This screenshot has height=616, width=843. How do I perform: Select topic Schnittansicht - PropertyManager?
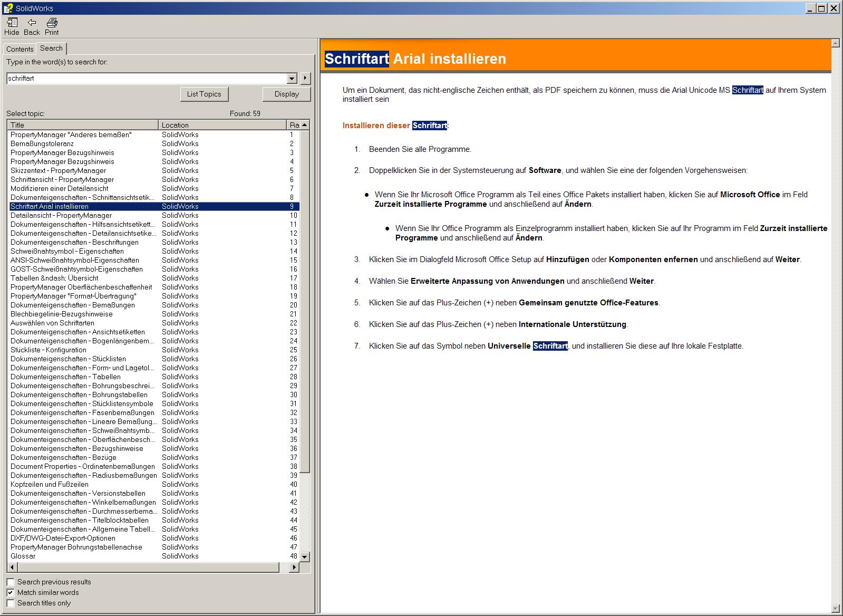(x=153, y=179)
